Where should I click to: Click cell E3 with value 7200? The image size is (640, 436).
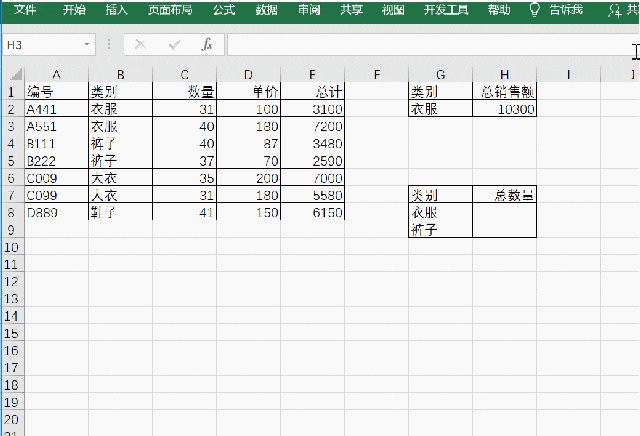pos(313,126)
